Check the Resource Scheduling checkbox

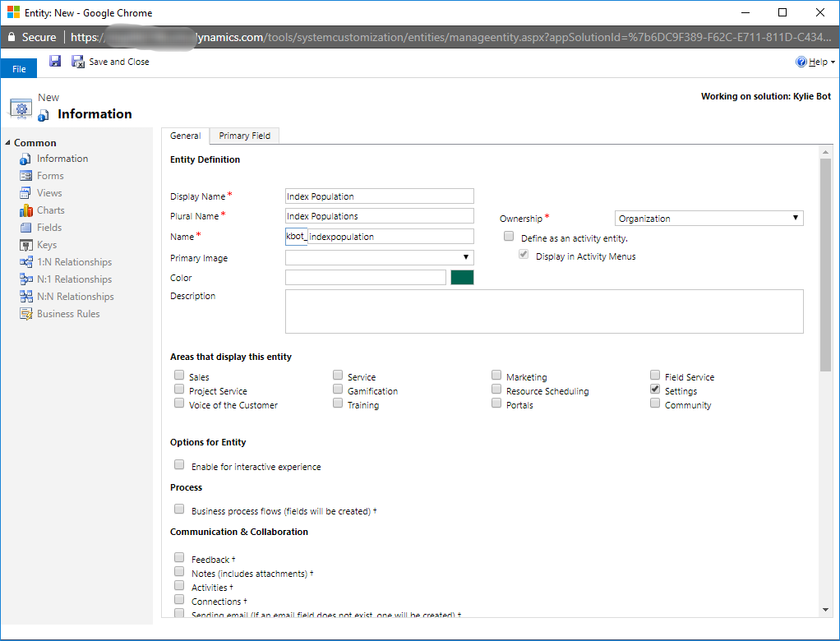pyautogui.click(x=496, y=390)
